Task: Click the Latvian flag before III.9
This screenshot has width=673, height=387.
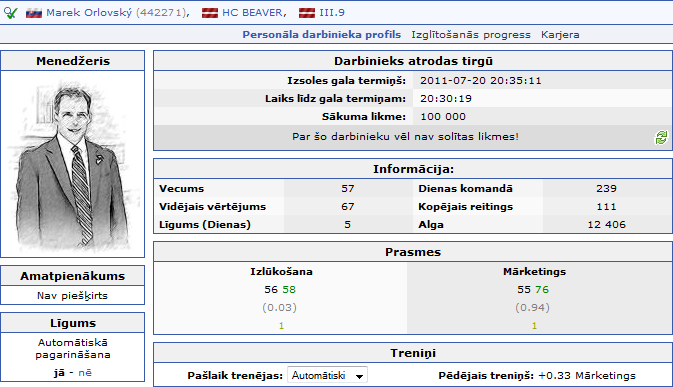Action: tap(307, 13)
